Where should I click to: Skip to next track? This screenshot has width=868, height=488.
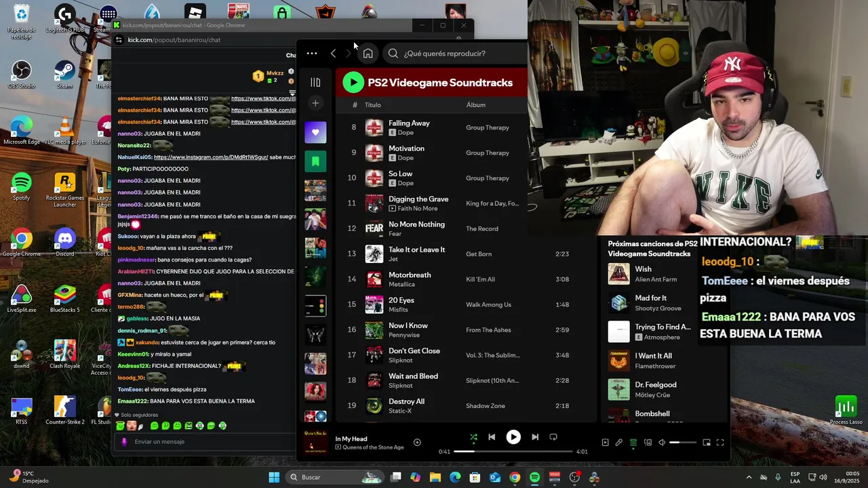535,437
